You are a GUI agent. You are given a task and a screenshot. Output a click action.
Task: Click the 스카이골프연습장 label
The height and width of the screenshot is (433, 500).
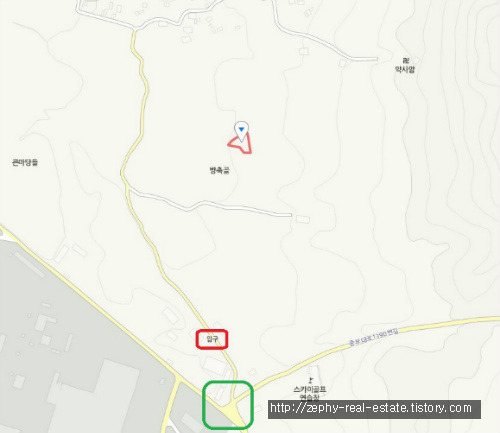click(310, 393)
